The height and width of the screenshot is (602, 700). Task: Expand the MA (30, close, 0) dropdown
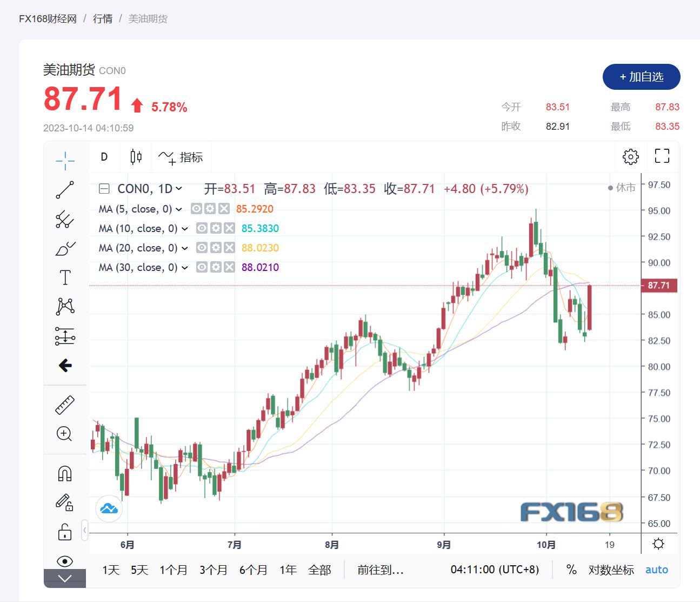[184, 268]
